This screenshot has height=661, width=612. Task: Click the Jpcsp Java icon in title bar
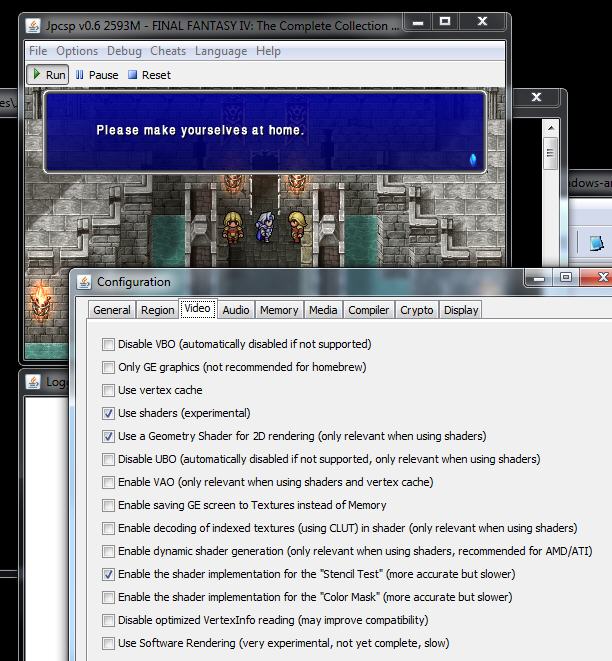33,26
